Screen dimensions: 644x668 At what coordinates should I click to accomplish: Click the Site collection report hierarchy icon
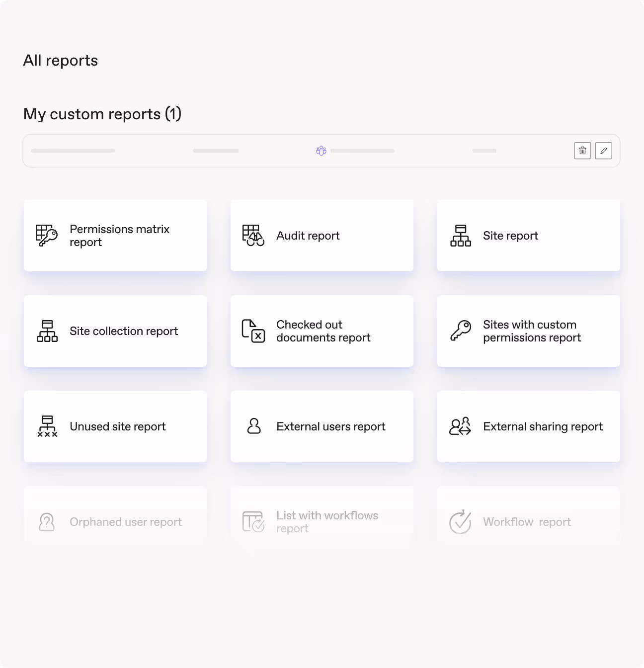click(x=47, y=331)
